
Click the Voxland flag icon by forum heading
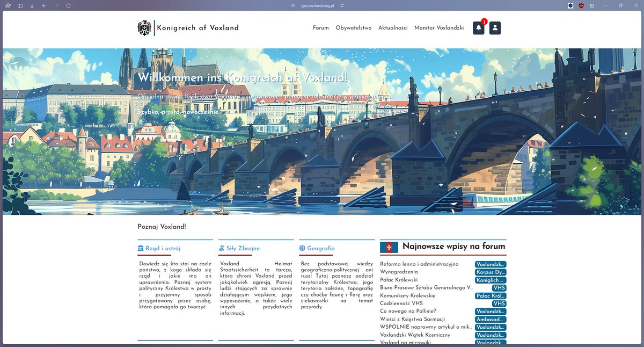pyautogui.click(x=389, y=247)
